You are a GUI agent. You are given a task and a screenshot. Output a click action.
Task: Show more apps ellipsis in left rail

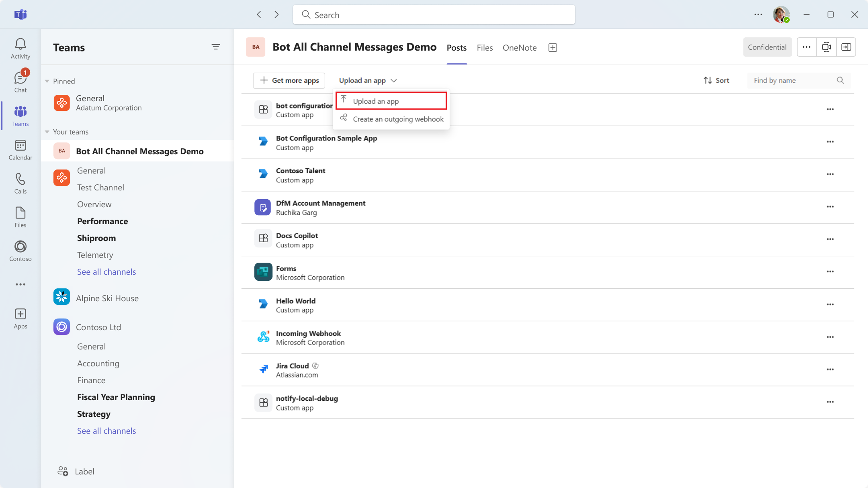[x=20, y=284]
